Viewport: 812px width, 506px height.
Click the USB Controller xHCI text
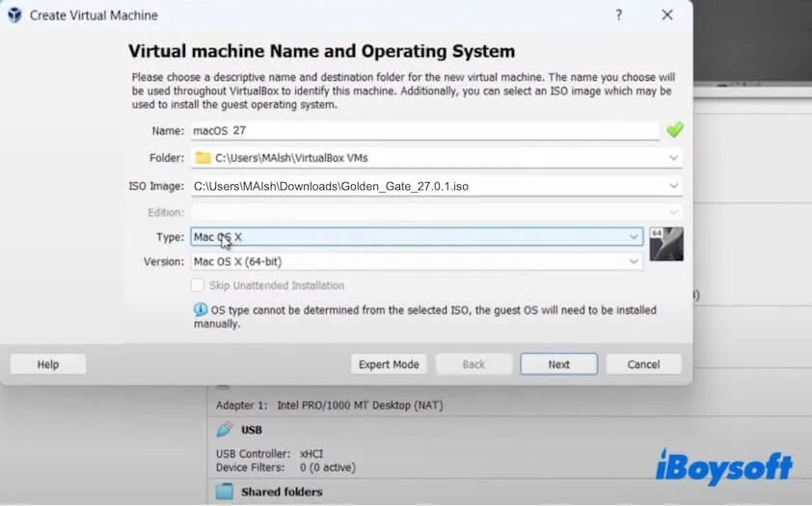click(269, 454)
